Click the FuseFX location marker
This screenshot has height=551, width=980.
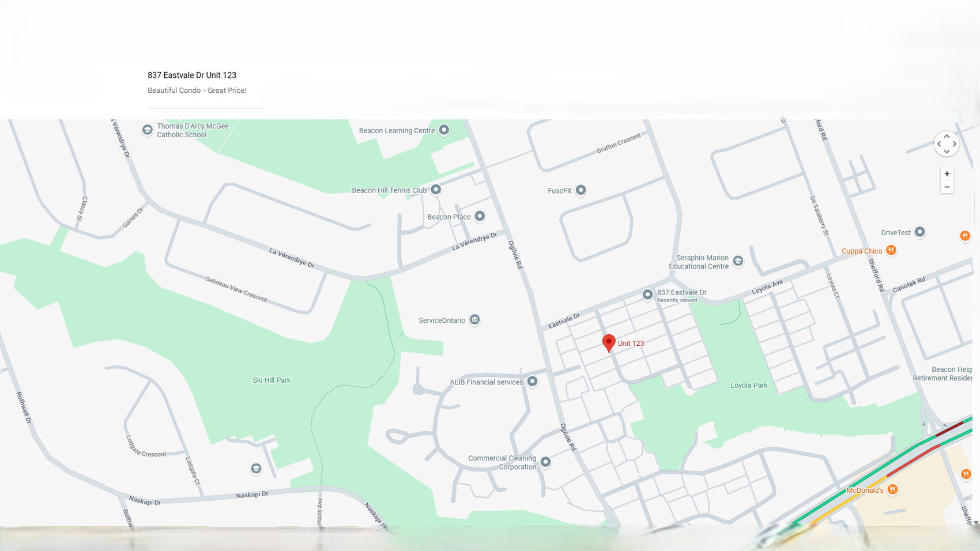click(x=581, y=190)
